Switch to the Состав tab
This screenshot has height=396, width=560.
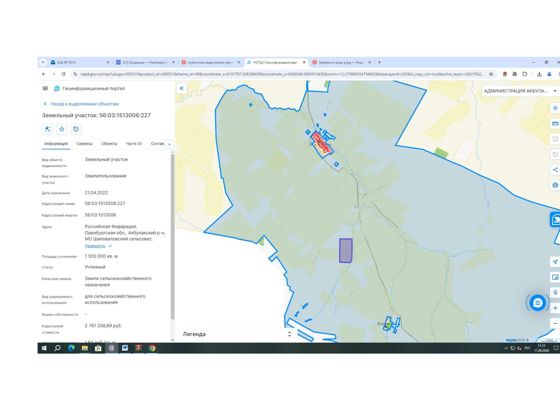tap(157, 144)
